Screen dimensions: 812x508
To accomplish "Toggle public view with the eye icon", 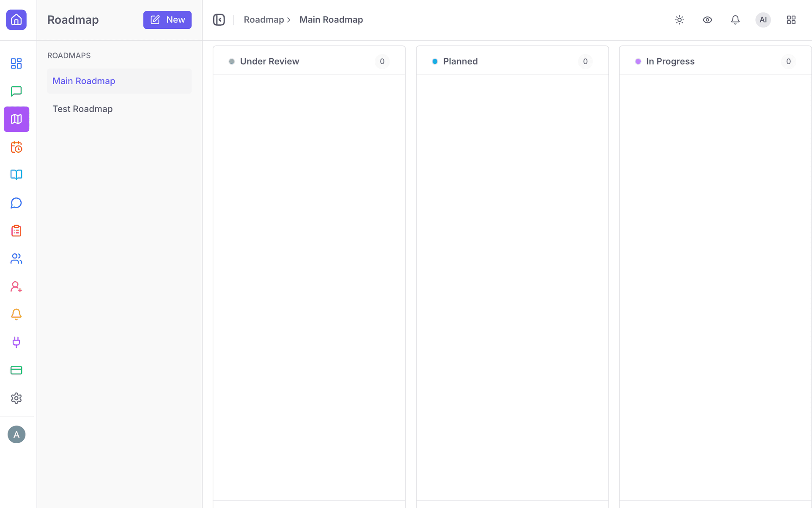I will [x=707, y=19].
